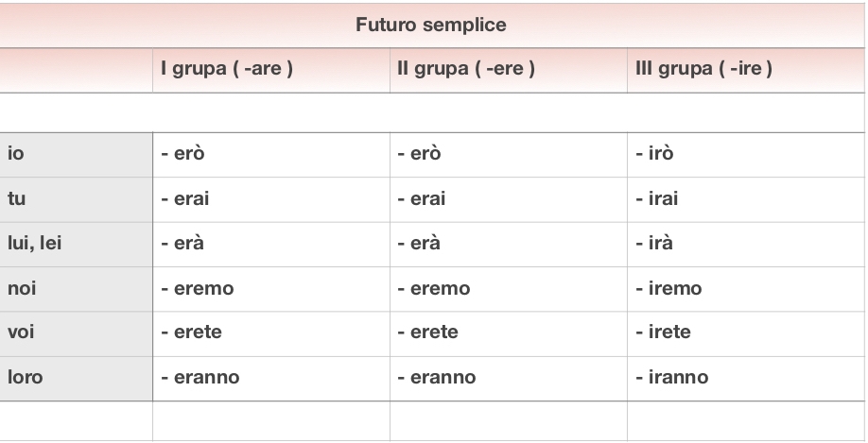Image resolution: width=868 pixels, height=443 pixels.
Task: Select the 'noi' row header cell
Action: click(x=76, y=288)
